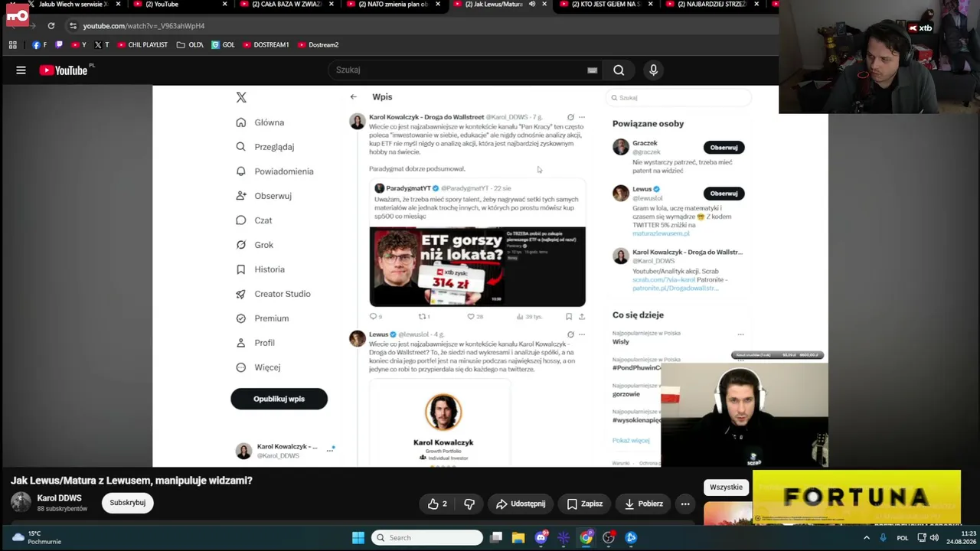Open Powiadomienia in the X sidebar
This screenshot has height=551, width=980.
[275, 171]
